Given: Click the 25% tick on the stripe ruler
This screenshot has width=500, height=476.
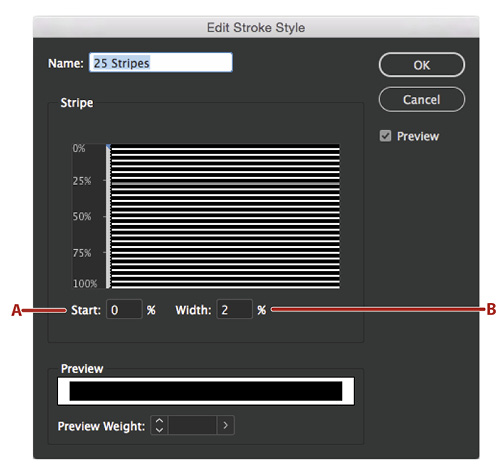Looking at the screenshot, I should pyautogui.click(x=105, y=180).
